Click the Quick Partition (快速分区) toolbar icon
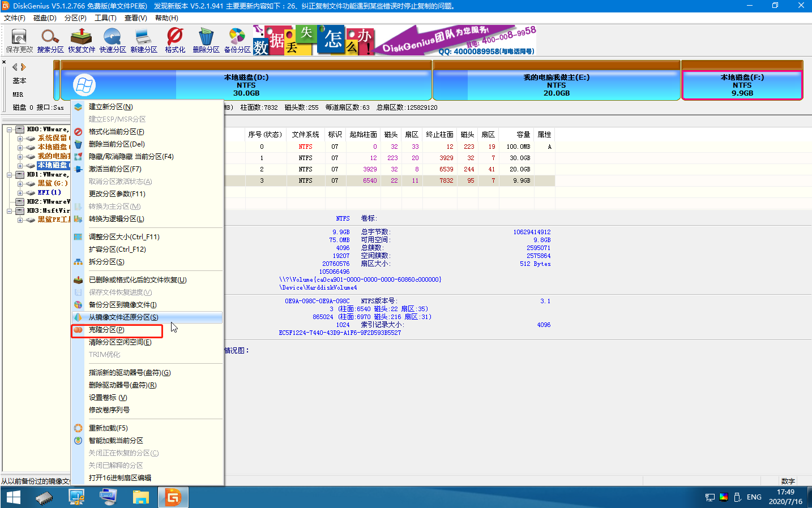812x508 pixels. coord(113,41)
